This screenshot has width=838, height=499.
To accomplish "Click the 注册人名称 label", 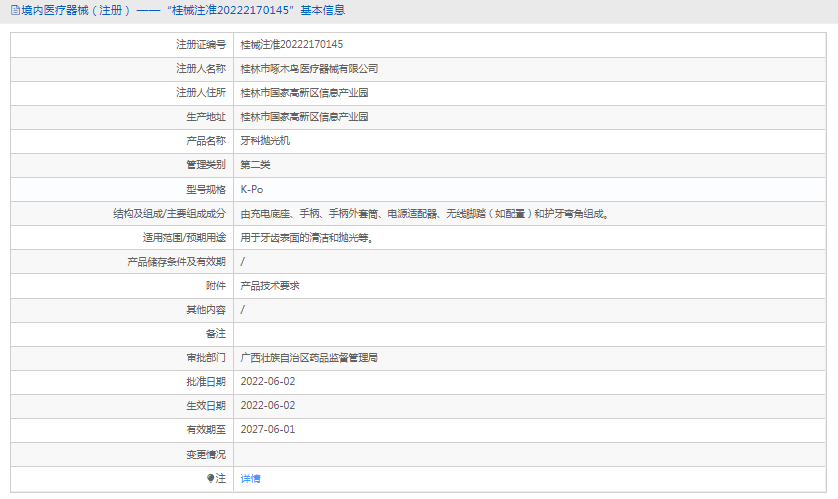I will point(201,68).
